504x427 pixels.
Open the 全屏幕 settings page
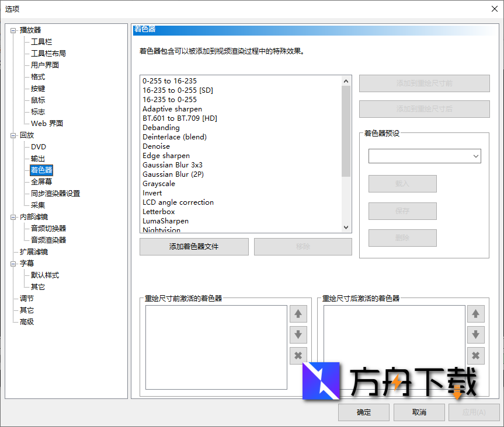41,181
